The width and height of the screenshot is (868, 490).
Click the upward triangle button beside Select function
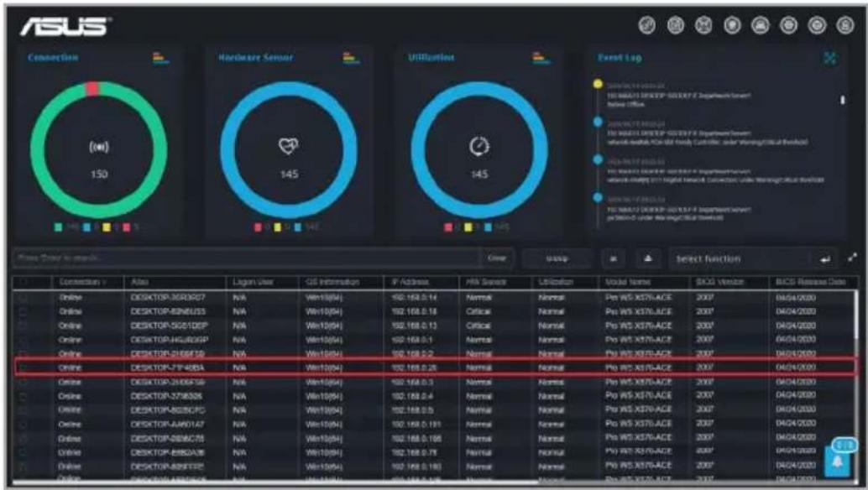coord(648,258)
